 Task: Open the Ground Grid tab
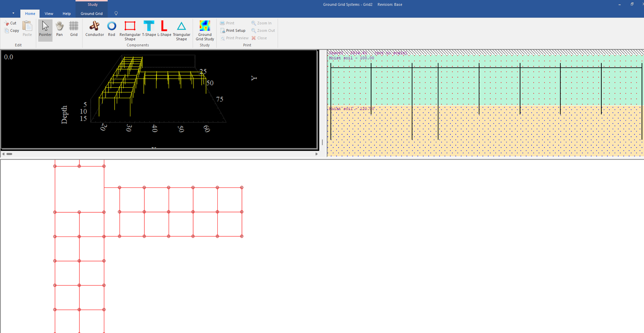(91, 14)
